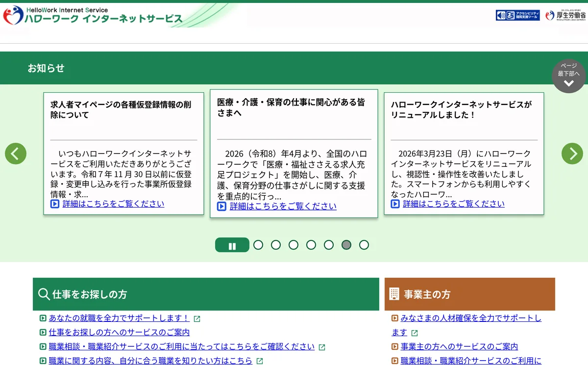
Task: Open details link in 求人者マイページ card
Action: click(x=113, y=204)
